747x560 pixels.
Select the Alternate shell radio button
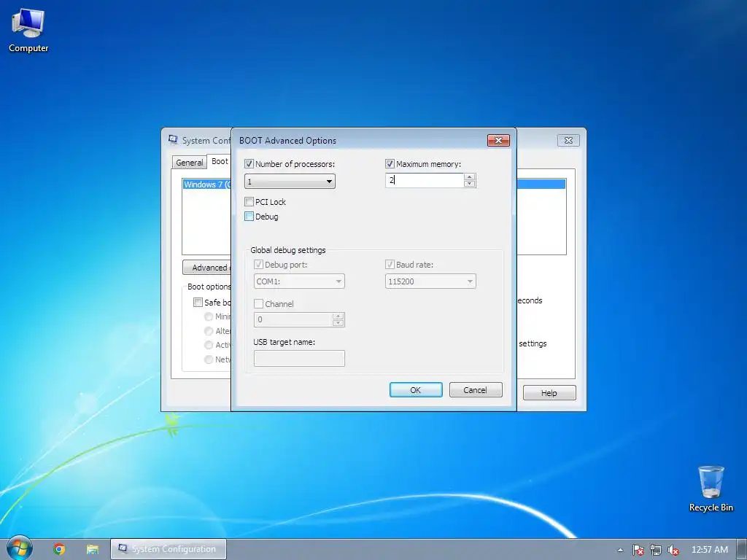(208, 331)
